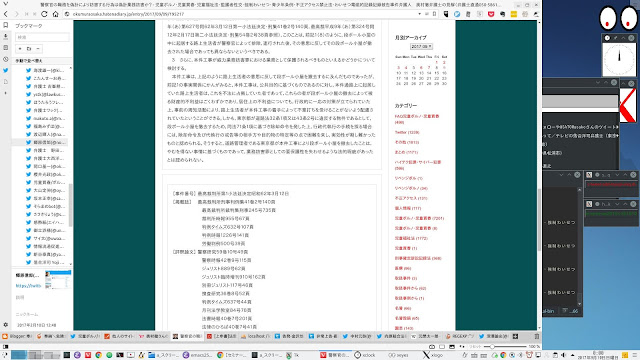
Task: Click the カテゴリー heading
Action: click(x=406, y=106)
